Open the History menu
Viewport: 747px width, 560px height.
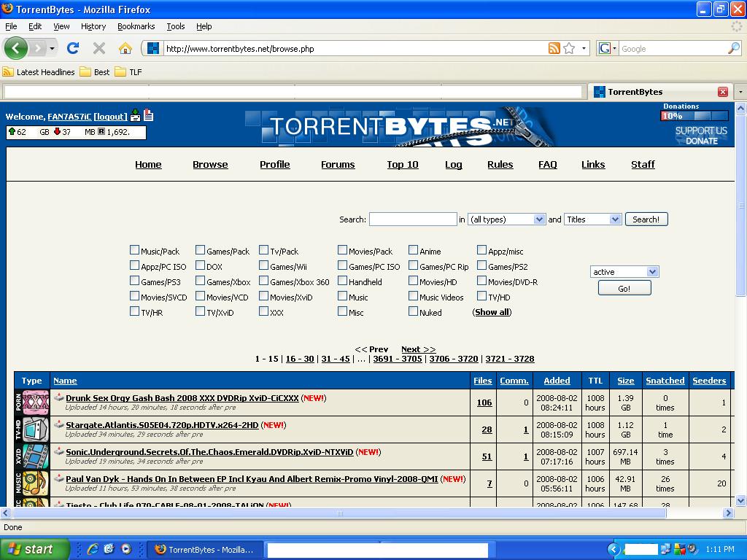pos(93,26)
